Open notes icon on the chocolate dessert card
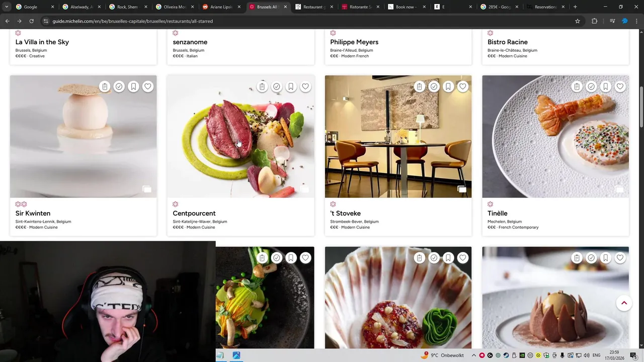Viewport: 644px width, 362px height. point(577,258)
